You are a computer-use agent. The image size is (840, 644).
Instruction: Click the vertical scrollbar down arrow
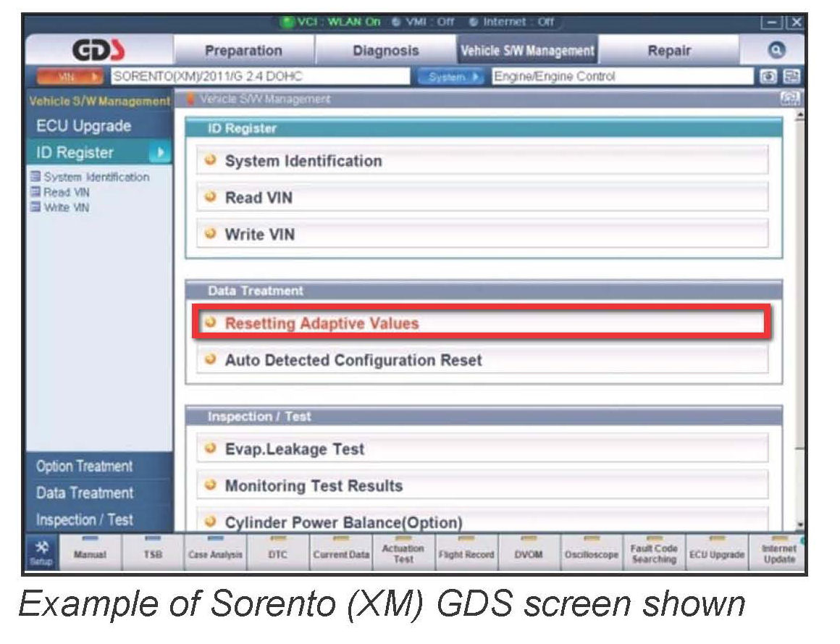800,525
